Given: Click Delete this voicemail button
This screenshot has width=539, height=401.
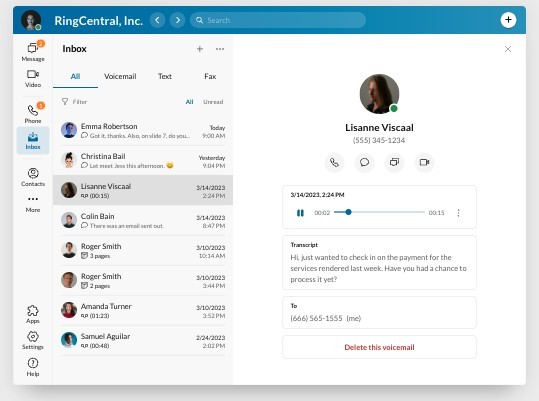Looking at the screenshot, I should click(x=379, y=347).
